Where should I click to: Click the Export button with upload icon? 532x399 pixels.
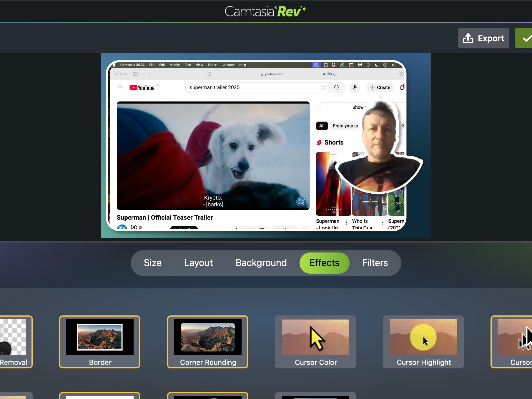point(483,38)
